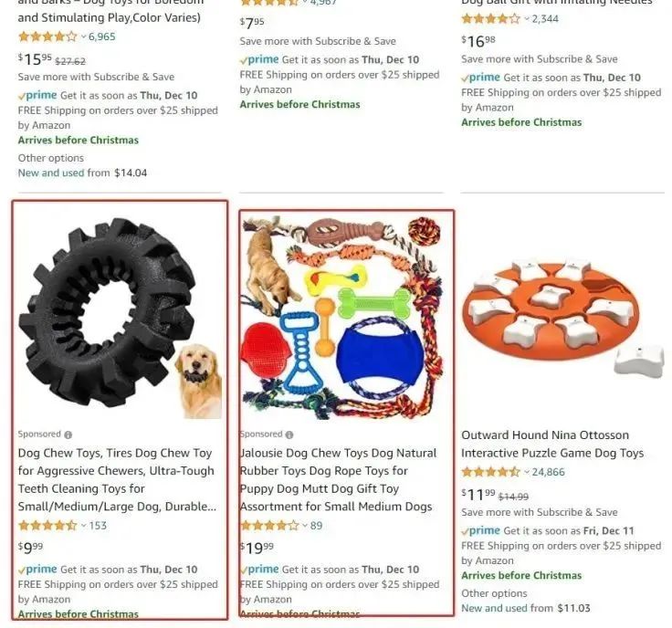The image size is (672, 628).
Task: Open the black tire chew toy image
Action: click(x=120, y=316)
